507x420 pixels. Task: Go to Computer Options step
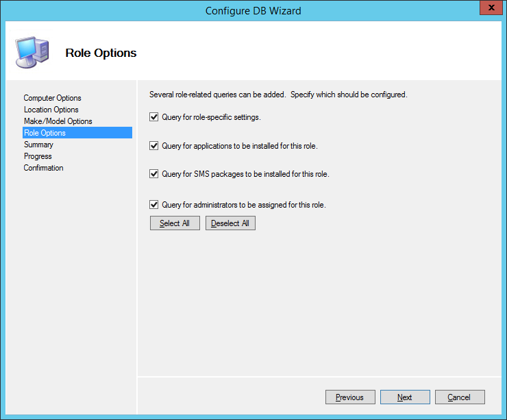[x=52, y=98]
